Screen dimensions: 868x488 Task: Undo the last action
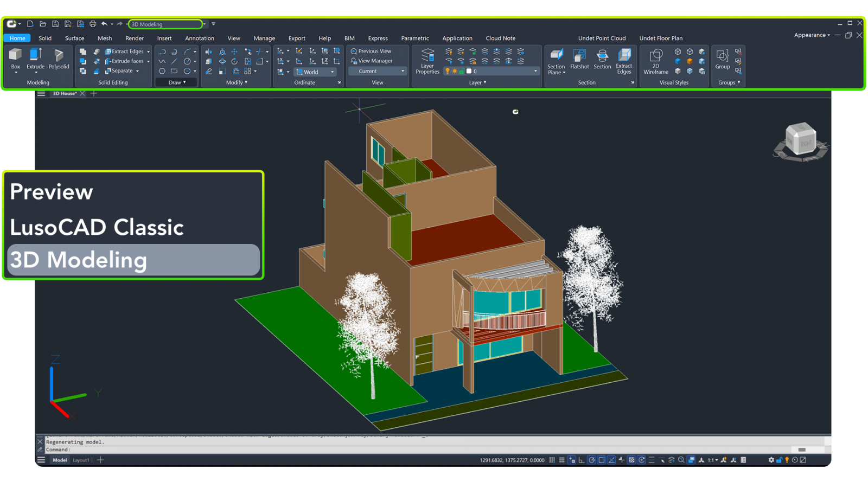[104, 24]
